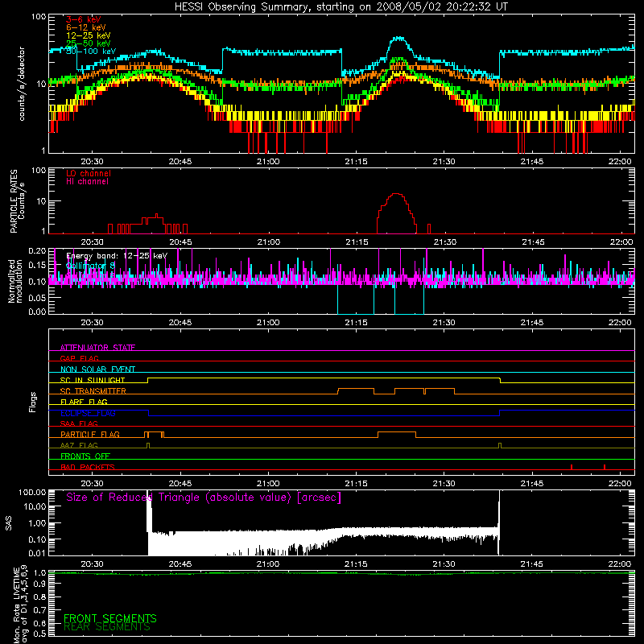Click the 21:00 label under the Flags panel
Viewport: 644px width, 644px height.
pyautogui.click(x=268, y=484)
